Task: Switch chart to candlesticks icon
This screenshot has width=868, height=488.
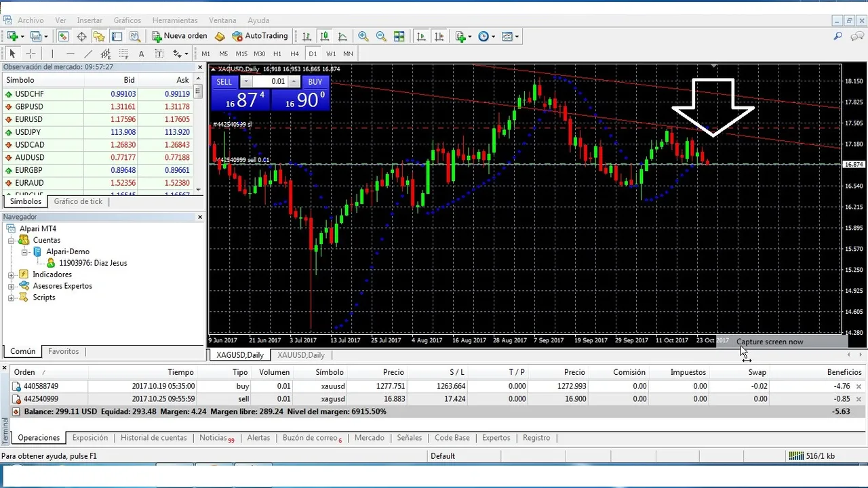Action: 325,36
